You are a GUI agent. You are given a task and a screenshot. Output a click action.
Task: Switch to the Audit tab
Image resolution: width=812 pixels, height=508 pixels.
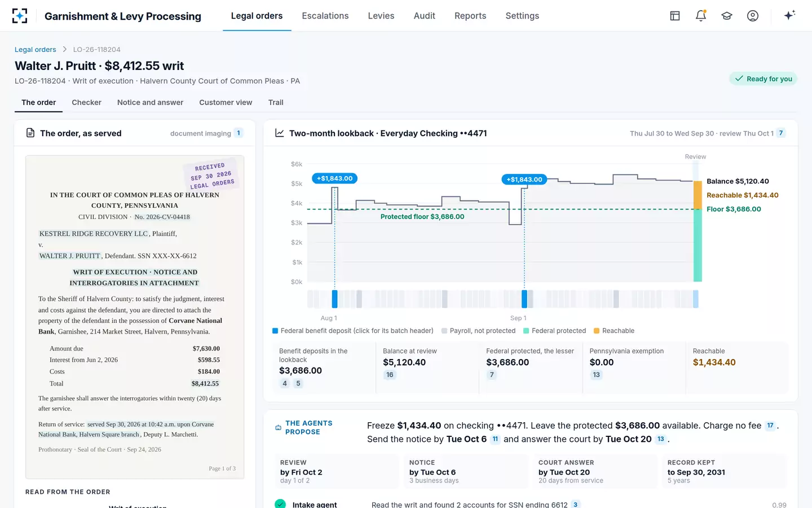click(x=425, y=16)
